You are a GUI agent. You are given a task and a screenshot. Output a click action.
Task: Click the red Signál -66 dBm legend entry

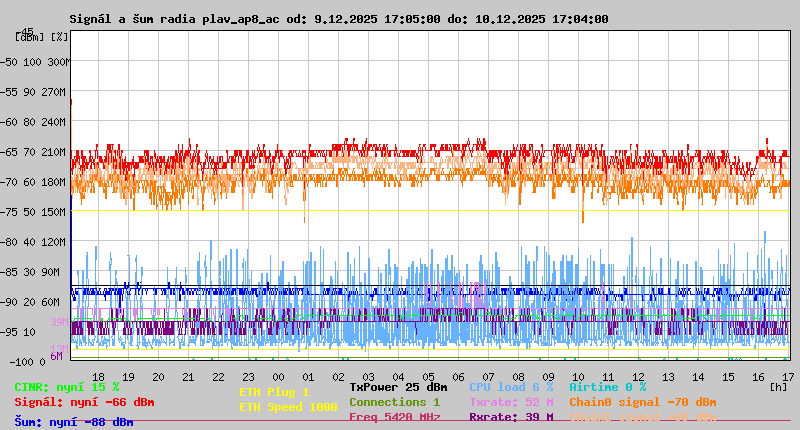(x=84, y=402)
